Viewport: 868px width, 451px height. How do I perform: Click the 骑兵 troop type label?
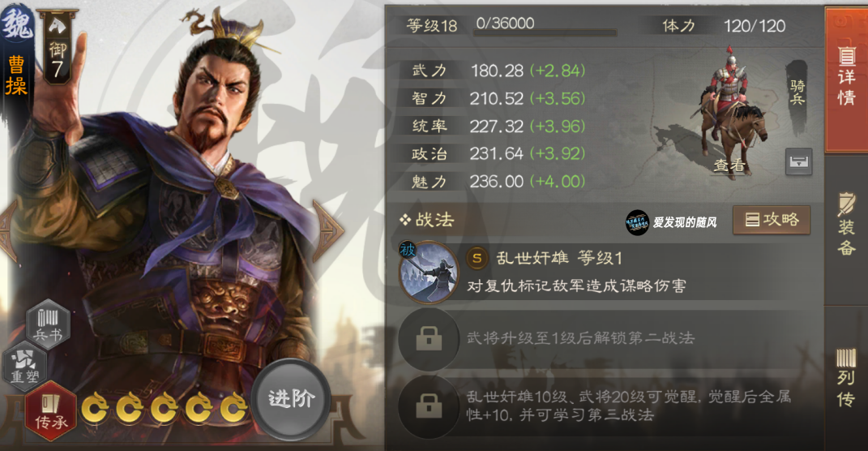(x=797, y=92)
